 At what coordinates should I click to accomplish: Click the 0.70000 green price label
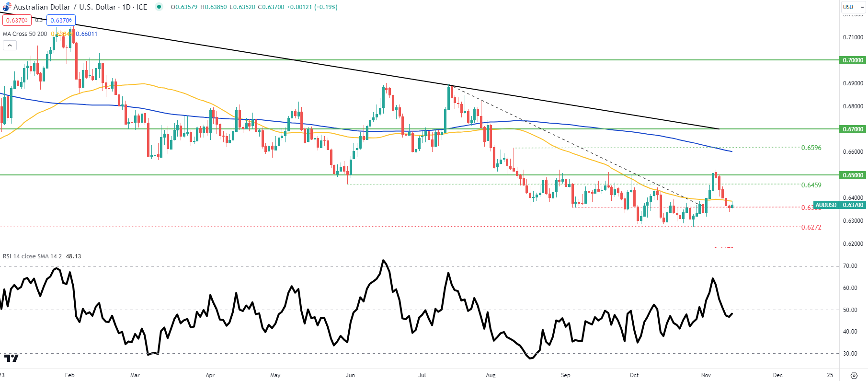[853, 60]
